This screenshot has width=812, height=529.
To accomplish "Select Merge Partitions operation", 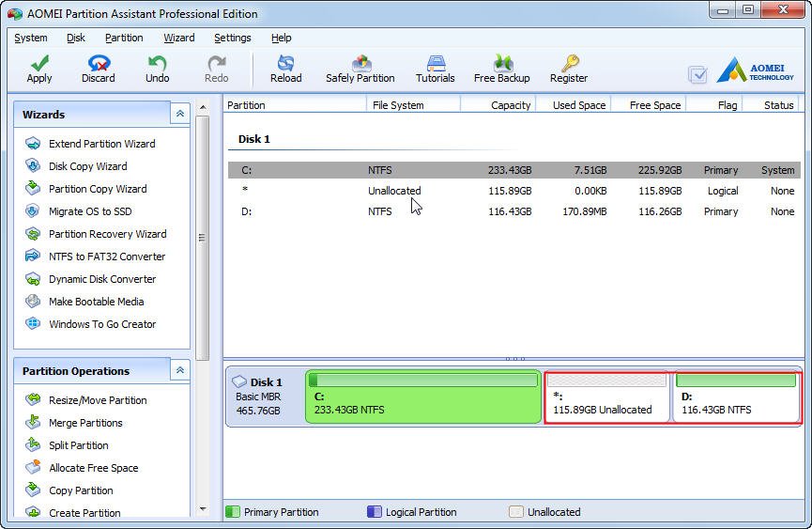I will [74, 423].
